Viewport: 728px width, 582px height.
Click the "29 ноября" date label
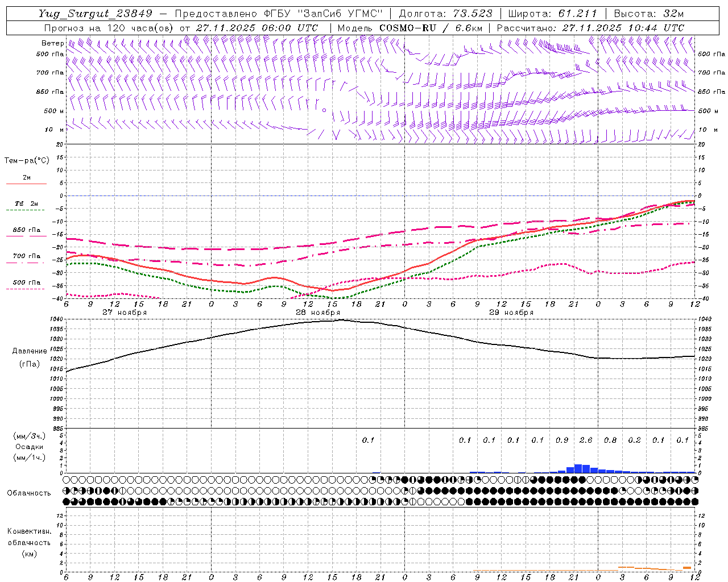[x=511, y=313]
